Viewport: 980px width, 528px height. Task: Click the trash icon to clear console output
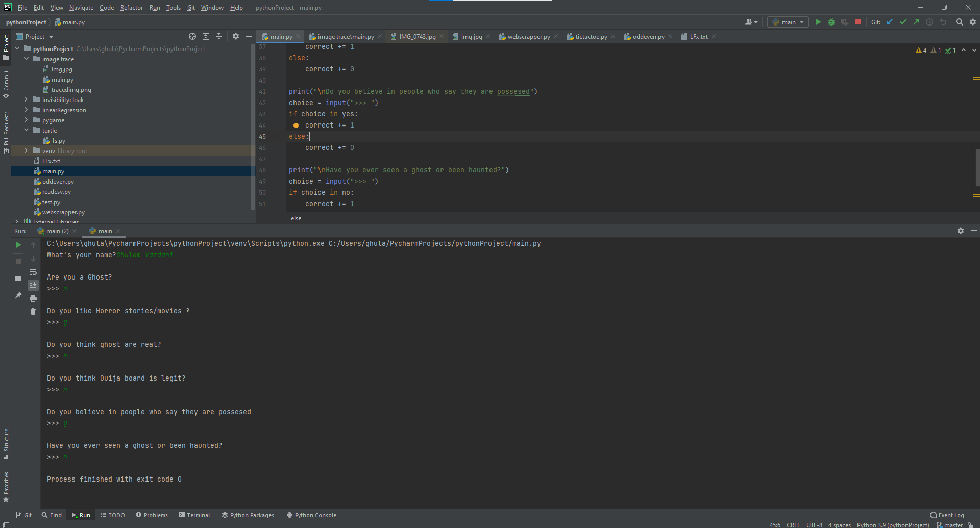tap(33, 312)
